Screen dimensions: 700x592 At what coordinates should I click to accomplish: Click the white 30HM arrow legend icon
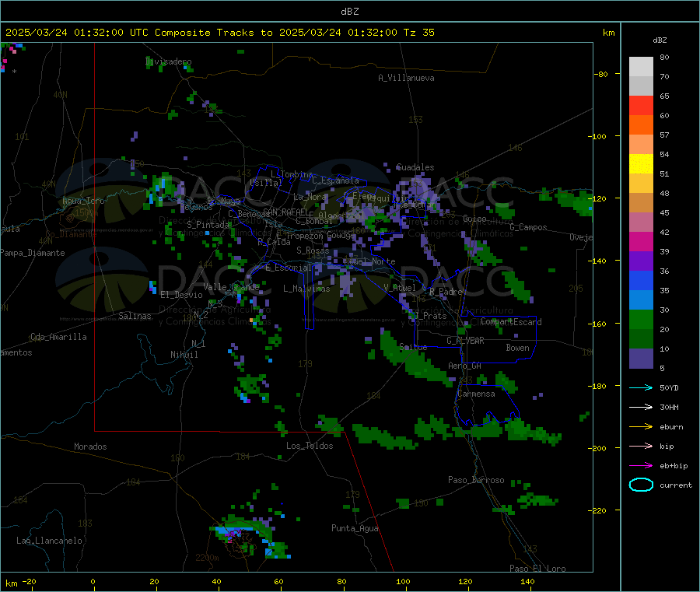click(x=641, y=407)
